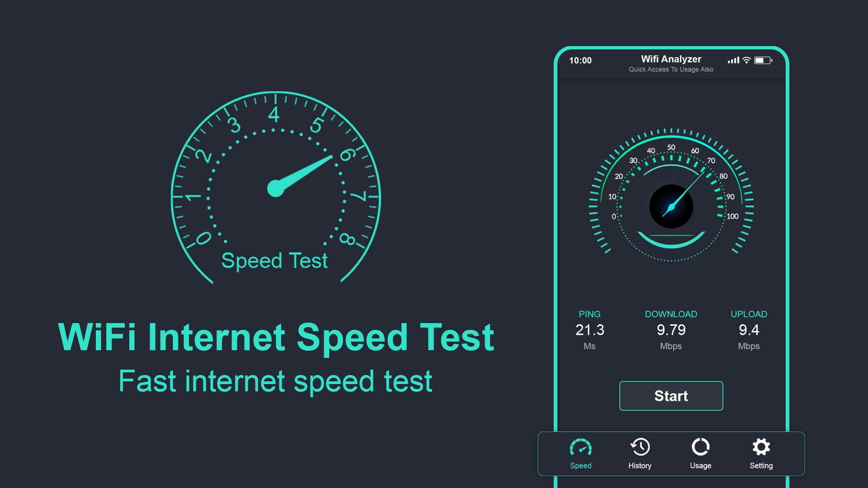Click the 10:00 clock in status bar
The width and height of the screenshot is (868, 488).
[580, 61]
